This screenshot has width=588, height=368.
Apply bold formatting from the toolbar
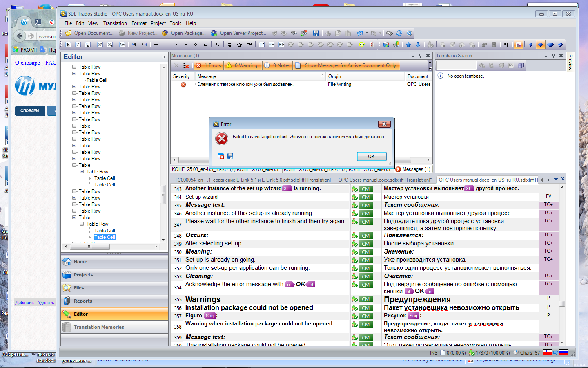tap(68, 45)
